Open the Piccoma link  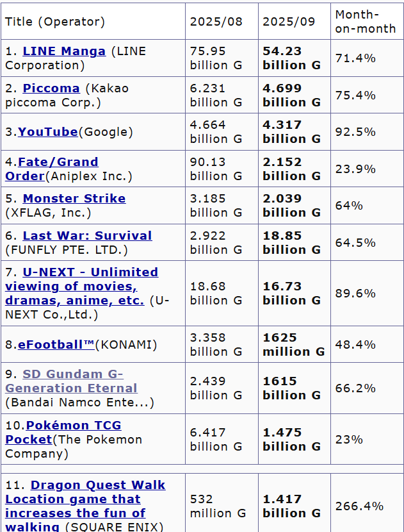pos(51,88)
